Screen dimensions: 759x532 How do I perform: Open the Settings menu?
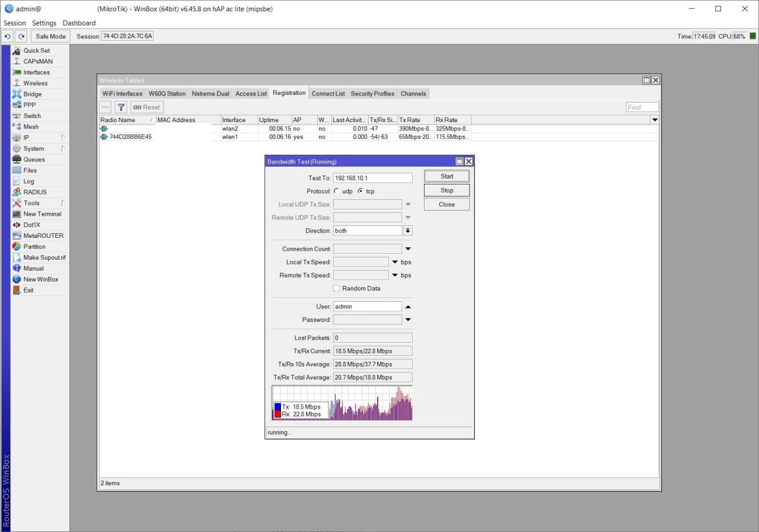click(44, 23)
